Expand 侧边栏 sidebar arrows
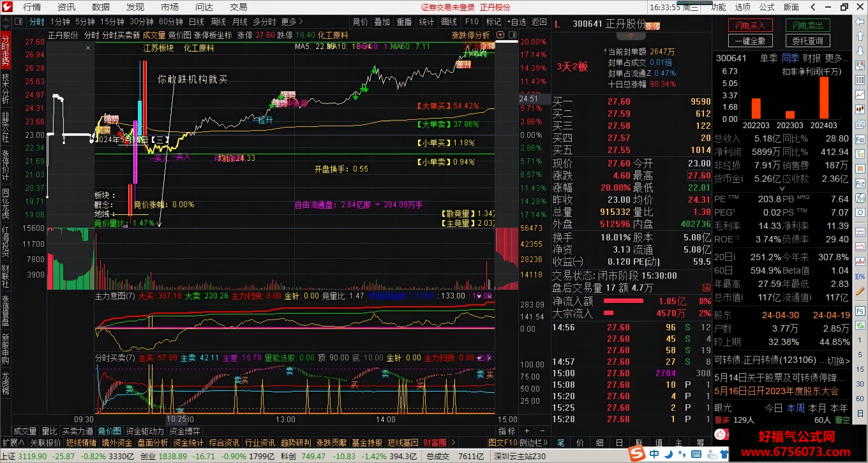Viewport: 868px width, 463px height. pyautogui.click(x=534, y=443)
